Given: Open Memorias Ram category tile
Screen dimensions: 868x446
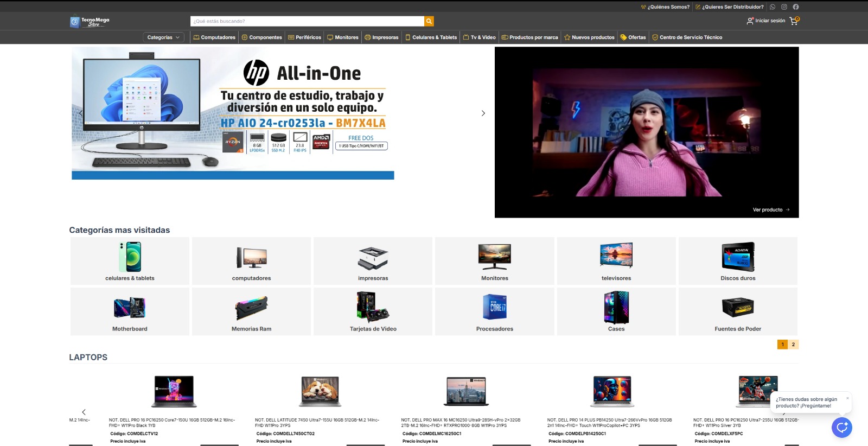Looking at the screenshot, I should pos(252,311).
